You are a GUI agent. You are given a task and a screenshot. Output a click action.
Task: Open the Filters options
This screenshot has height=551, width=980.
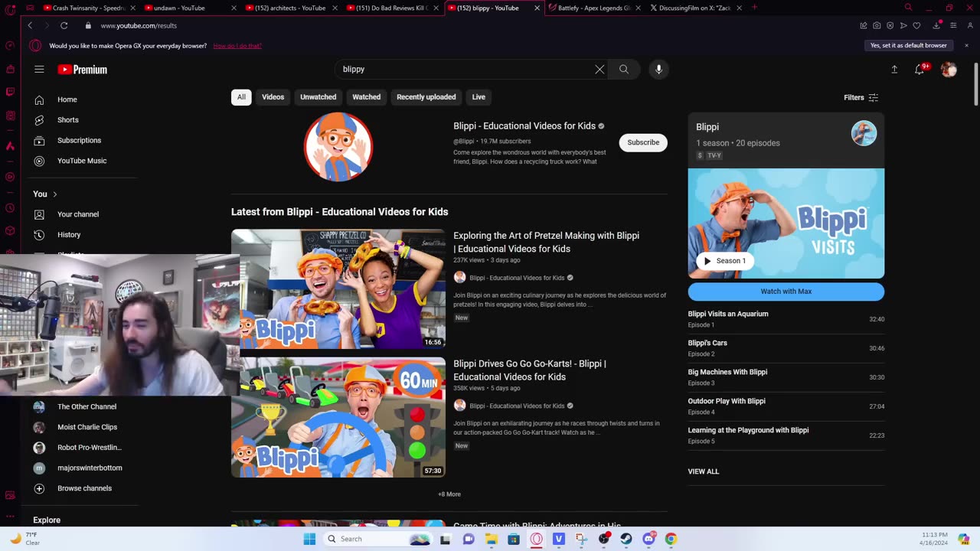(x=861, y=98)
